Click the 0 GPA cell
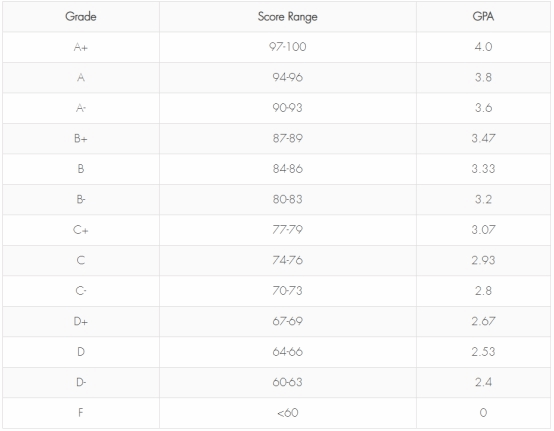 coord(483,413)
